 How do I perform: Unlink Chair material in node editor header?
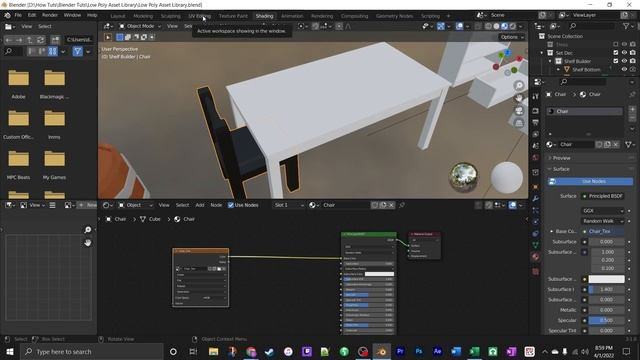click(x=391, y=205)
